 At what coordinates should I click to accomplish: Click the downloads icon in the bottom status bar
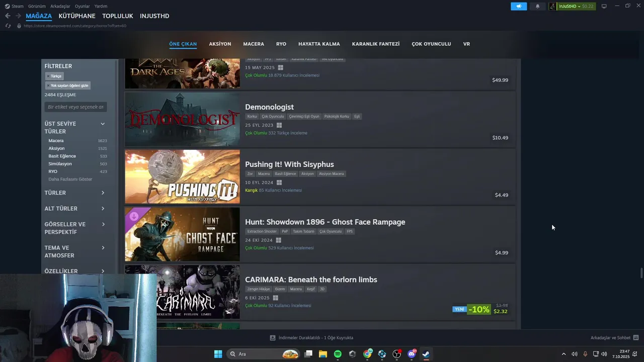(273, 338)
